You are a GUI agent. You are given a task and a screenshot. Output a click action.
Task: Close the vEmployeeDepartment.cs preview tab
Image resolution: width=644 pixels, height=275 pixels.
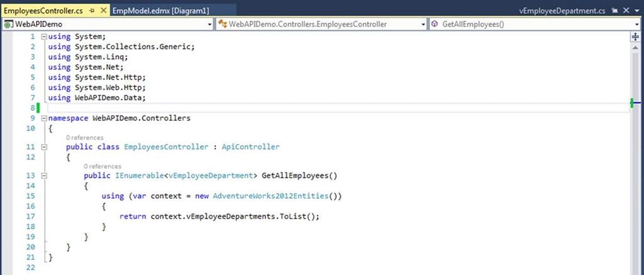pyautogui.click(x=626, y=11)
